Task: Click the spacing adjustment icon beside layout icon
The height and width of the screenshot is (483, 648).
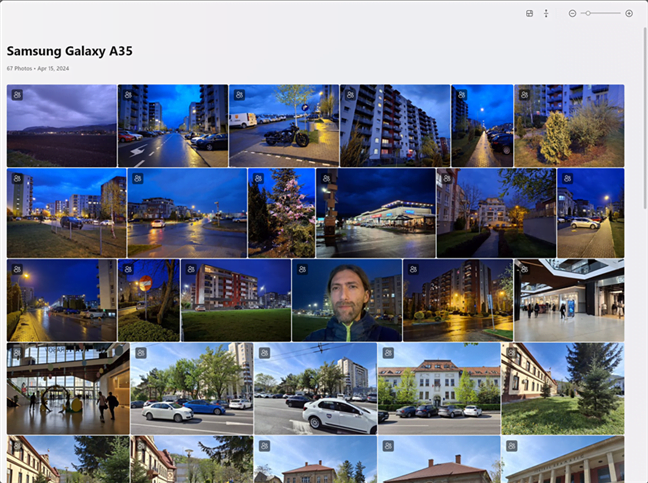Action: point(546,14)
